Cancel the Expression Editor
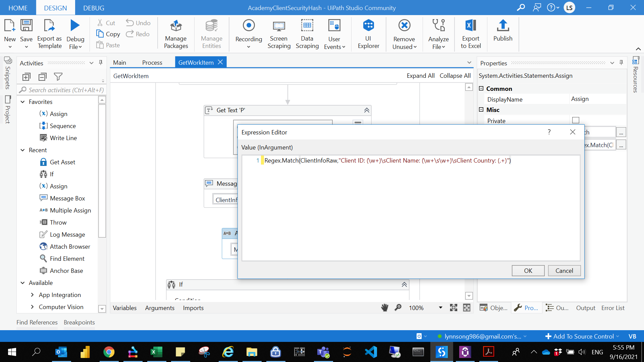 564,270
